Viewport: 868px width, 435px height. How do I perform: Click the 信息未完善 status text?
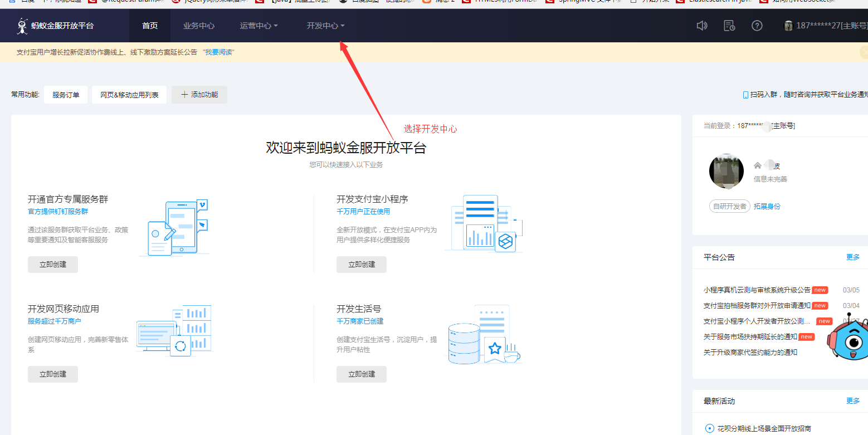click(771, 179)
